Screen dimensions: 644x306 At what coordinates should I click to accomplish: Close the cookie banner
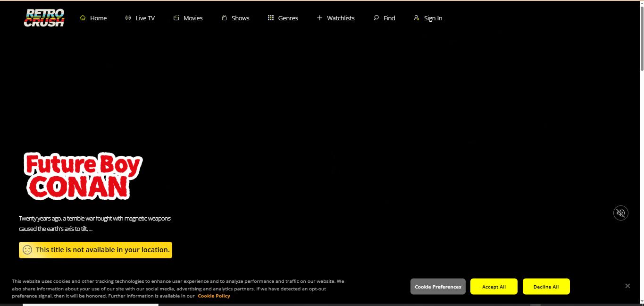click(627, 286)
